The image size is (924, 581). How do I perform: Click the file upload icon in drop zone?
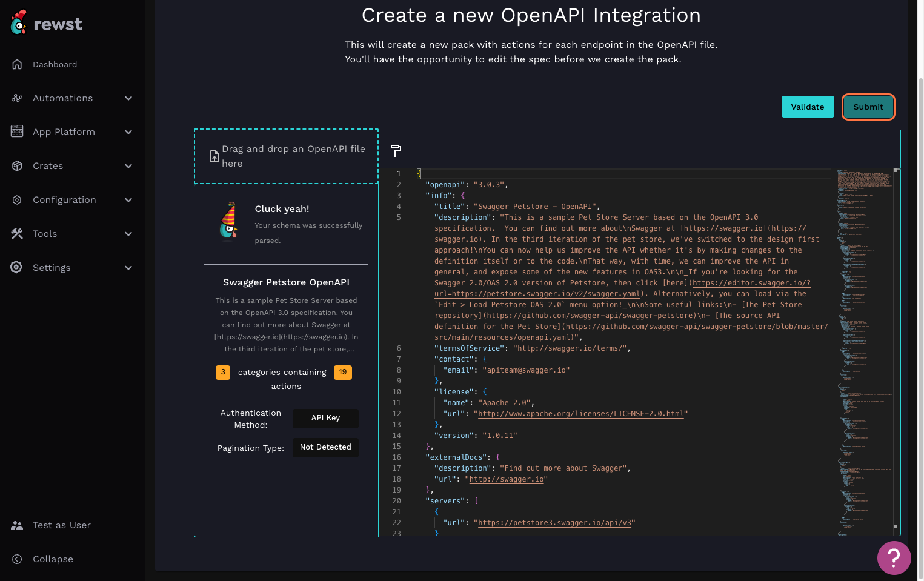214,156
